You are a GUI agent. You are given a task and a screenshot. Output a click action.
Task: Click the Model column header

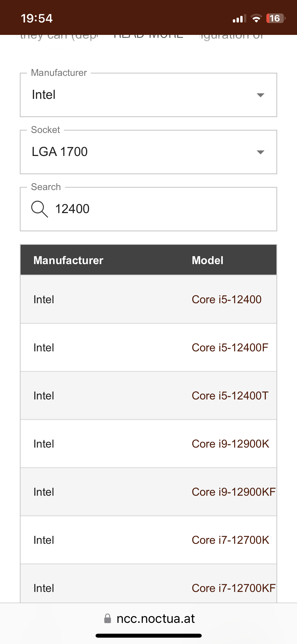click(x=208, y=260)
